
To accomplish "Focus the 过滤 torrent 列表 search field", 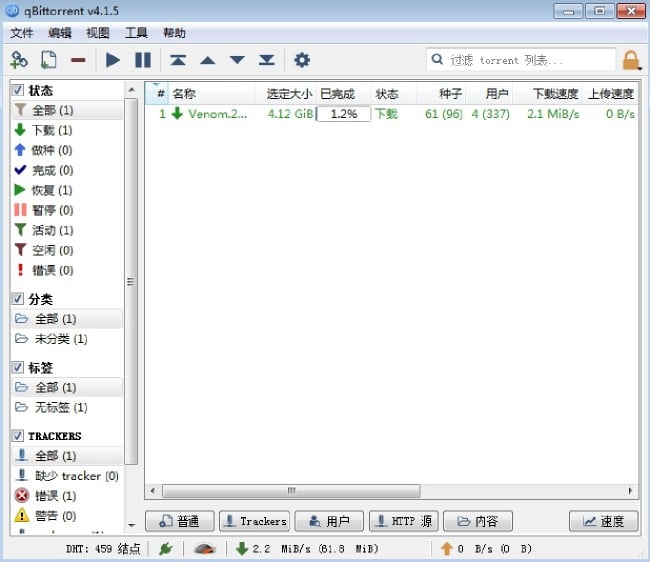I will [521, 60].
